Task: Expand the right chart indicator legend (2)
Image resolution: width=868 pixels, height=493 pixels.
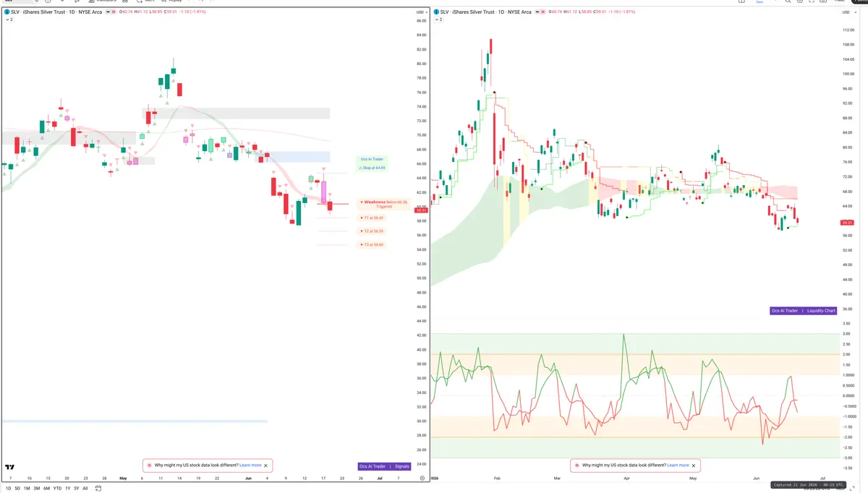Action: click(437, 20)
